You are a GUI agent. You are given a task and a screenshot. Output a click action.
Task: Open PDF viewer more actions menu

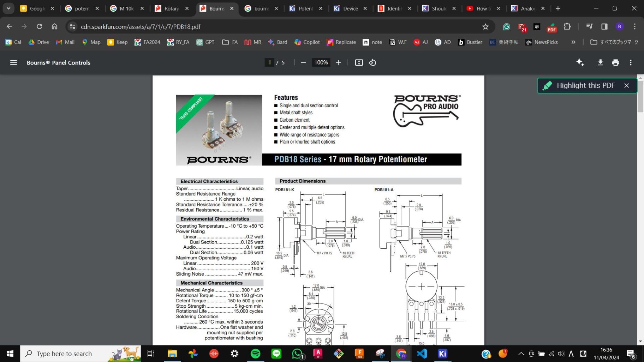click(631, 62)
